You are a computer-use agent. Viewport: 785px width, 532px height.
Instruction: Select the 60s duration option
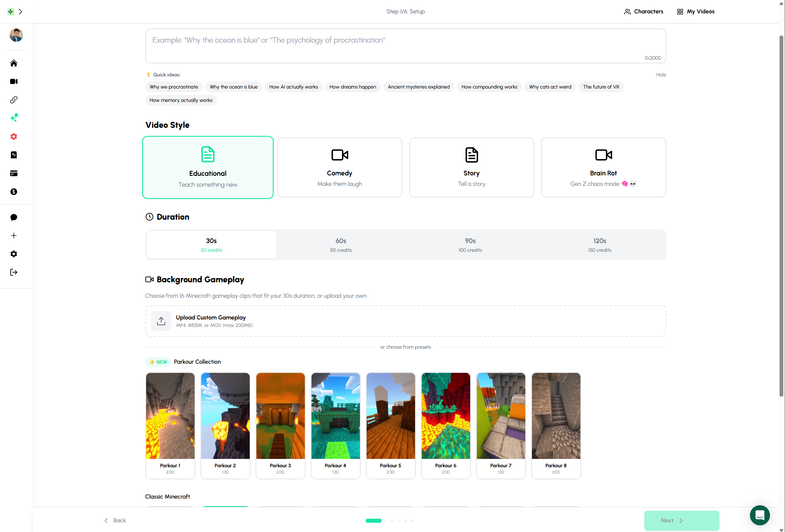340,245
